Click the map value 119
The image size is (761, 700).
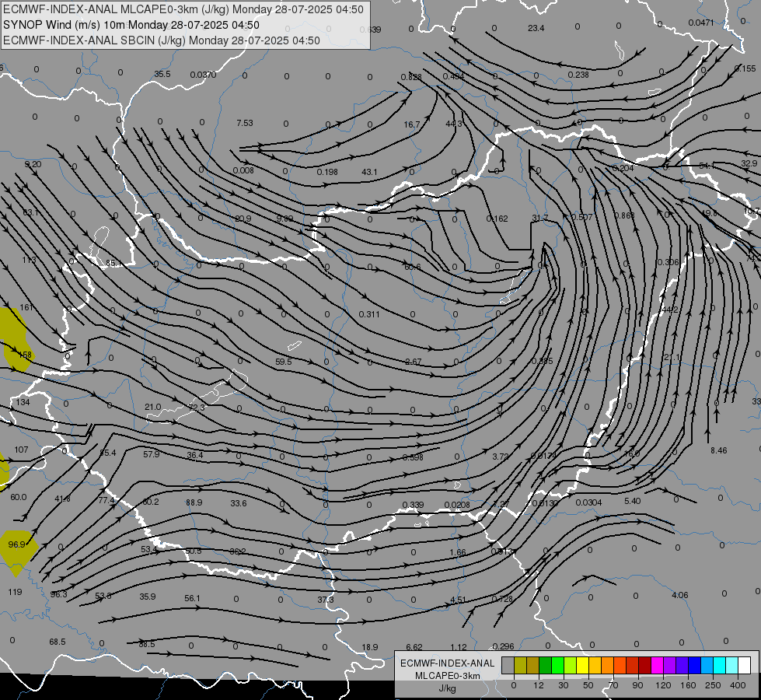(15, 592)
